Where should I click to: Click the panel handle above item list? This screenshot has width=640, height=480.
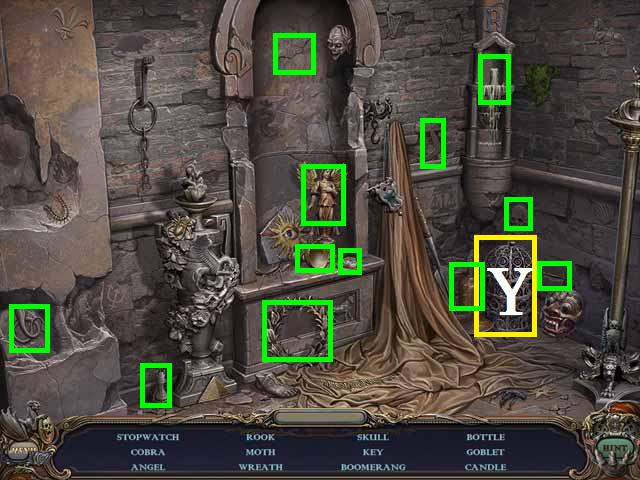[x=308, y=417]
